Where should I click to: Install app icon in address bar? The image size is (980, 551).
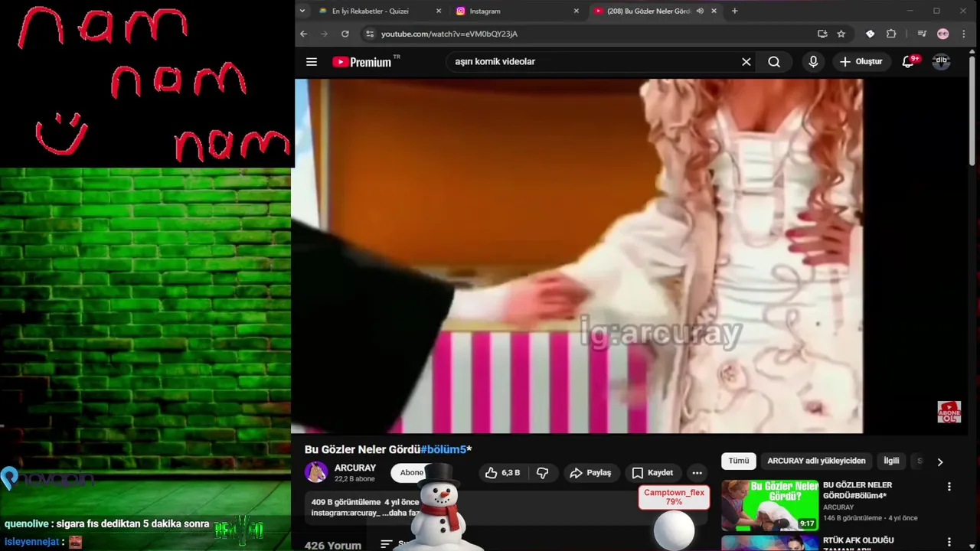point(822,34)
